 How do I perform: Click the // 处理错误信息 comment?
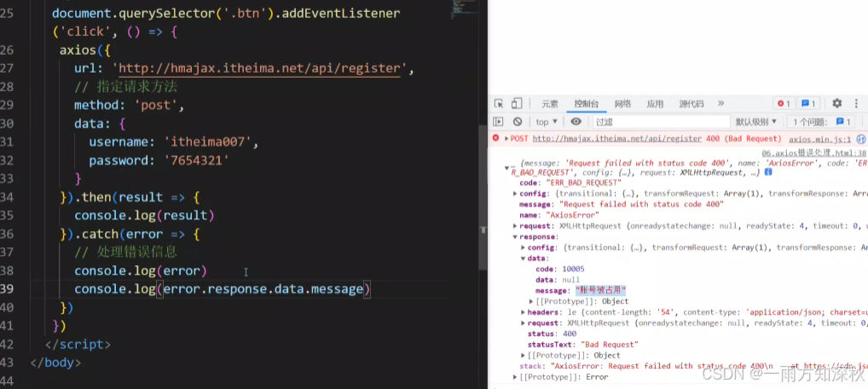[x=125, y=253]
